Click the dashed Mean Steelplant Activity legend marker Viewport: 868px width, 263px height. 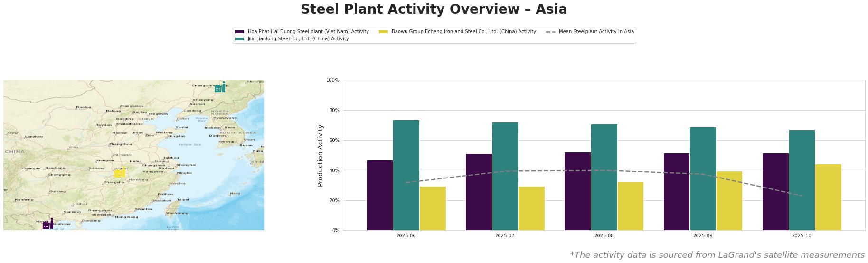click(x=551, y=32)
